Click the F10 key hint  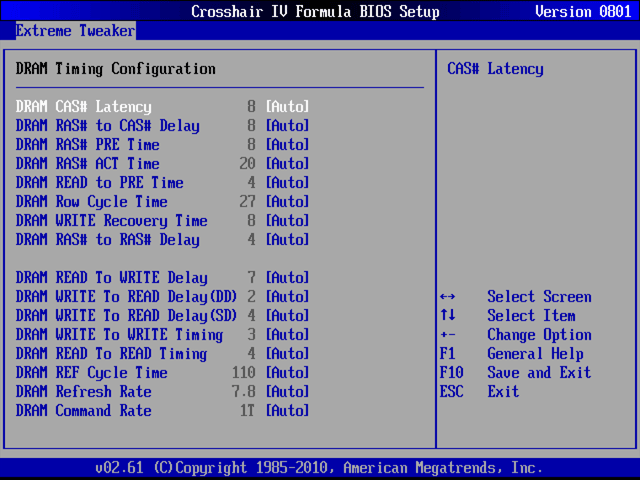[452, 372]
